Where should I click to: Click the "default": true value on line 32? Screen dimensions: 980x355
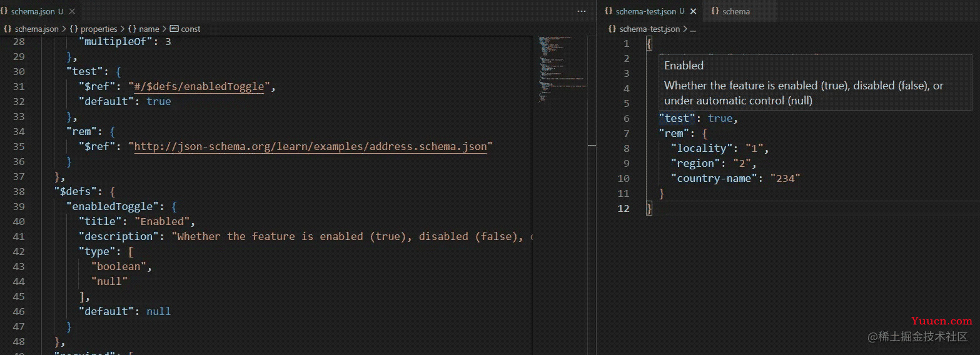[159, 101]
